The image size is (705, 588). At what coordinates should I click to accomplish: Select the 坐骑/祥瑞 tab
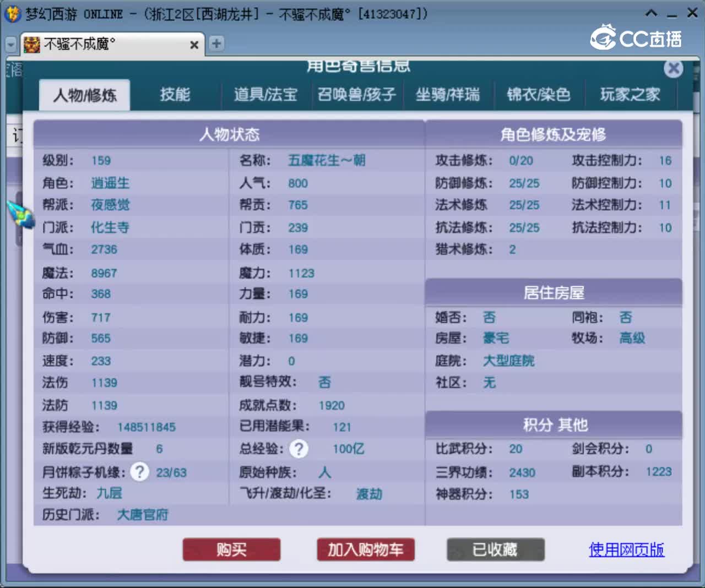pyautogui.click(x=448, y=95)
